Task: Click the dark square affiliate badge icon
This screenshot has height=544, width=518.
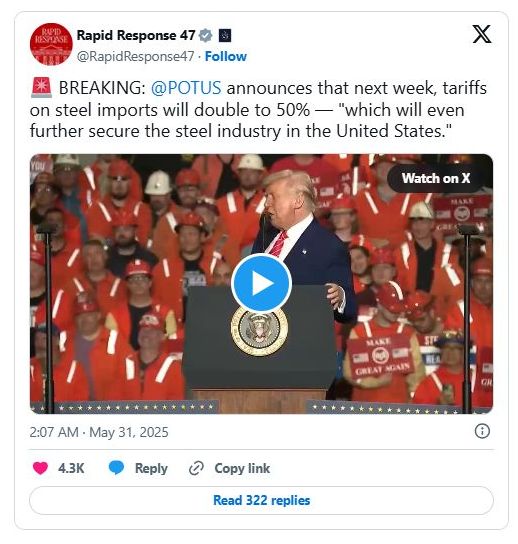Action: coord(225,35)
